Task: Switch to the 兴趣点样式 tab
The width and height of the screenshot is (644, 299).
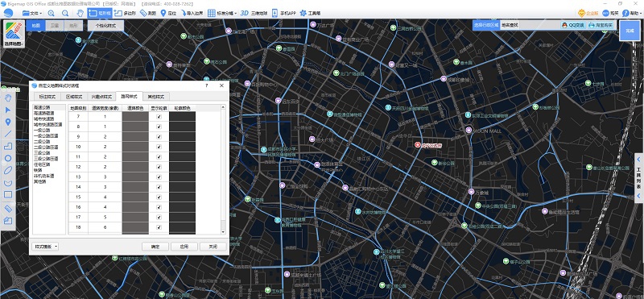Action: pyautogui.click(x=101, y=97)
